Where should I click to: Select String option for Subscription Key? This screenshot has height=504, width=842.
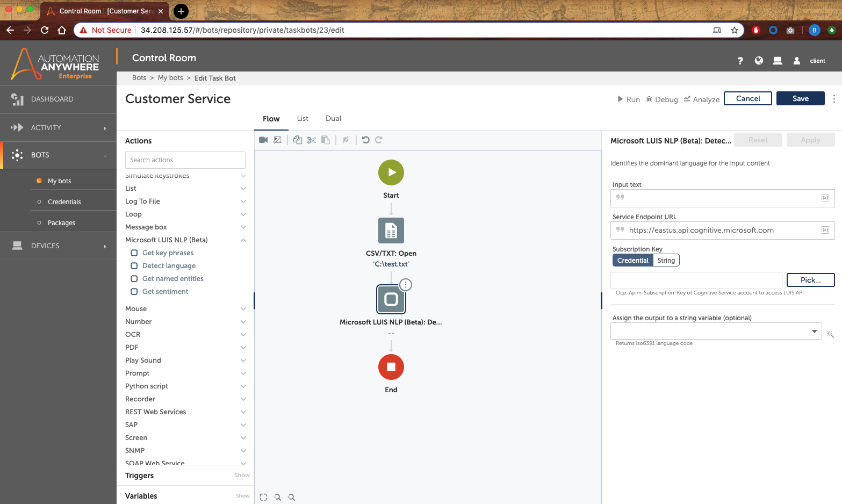[666, 261]
